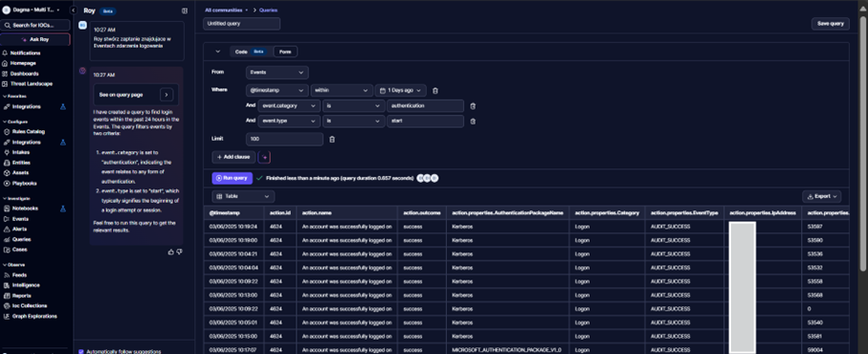Toggle Automatically follow suggestions checkbox
This screenshot has width=868, height=354.
pyautogui.click(x=81, y=351)
